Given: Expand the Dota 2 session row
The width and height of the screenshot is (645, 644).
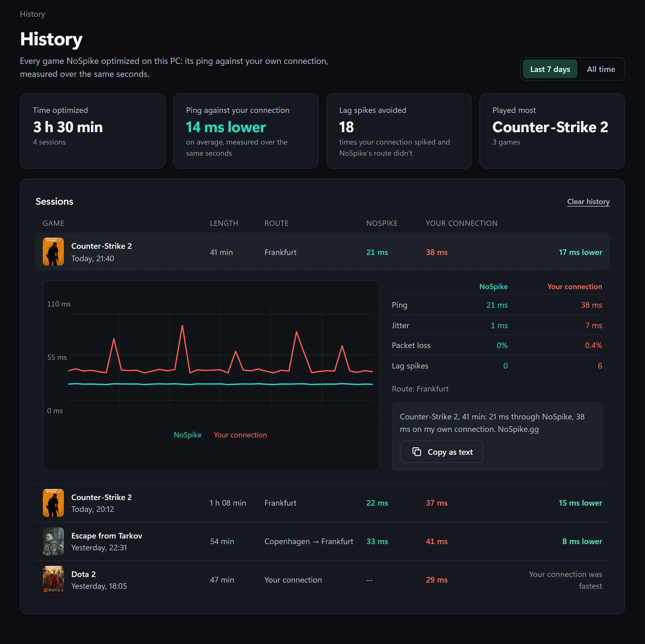Looking at the screenshot, I should [x=322, y=580].
